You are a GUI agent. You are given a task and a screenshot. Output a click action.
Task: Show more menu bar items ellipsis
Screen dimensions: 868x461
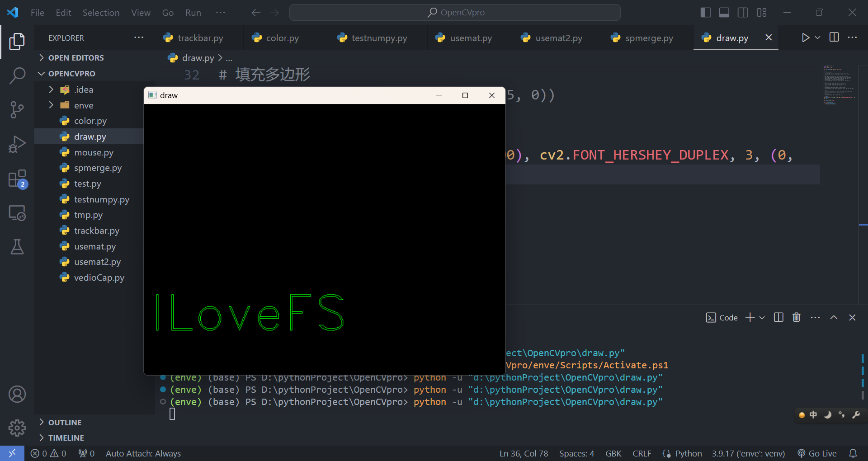[x=220, y=13]
